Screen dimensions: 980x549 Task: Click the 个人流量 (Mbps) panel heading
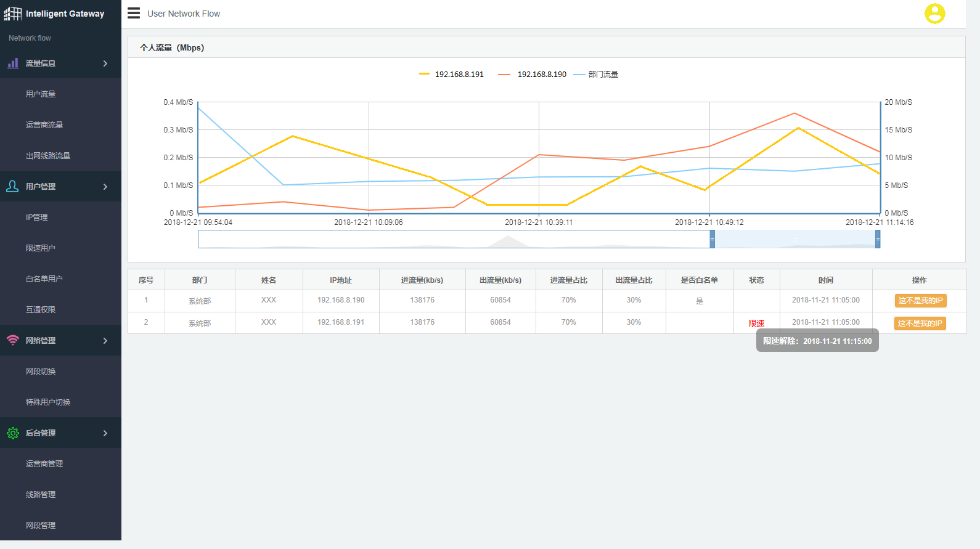point(172,47)
